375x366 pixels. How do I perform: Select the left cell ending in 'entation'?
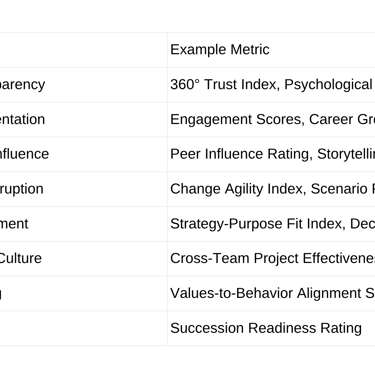pos(83,120)
